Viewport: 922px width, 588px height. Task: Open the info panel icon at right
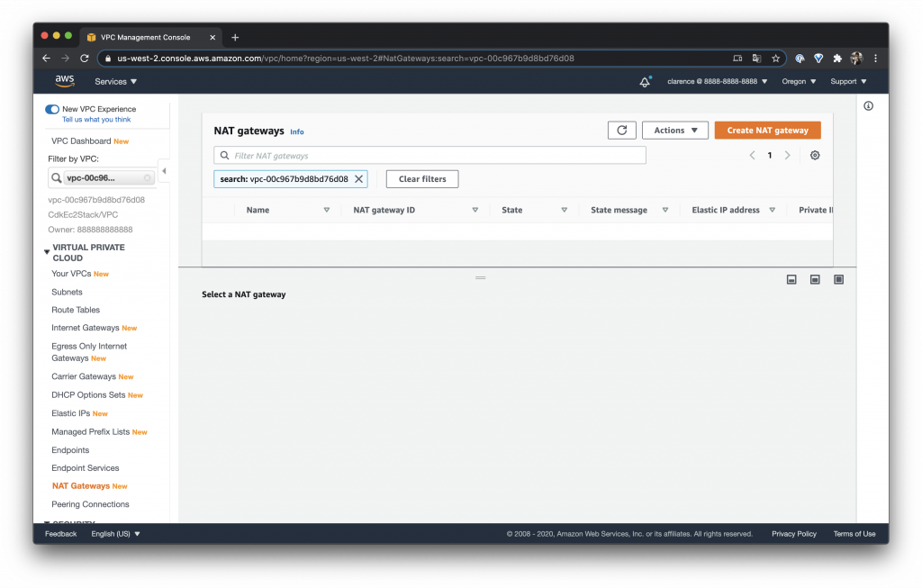[x=868, y=106]
